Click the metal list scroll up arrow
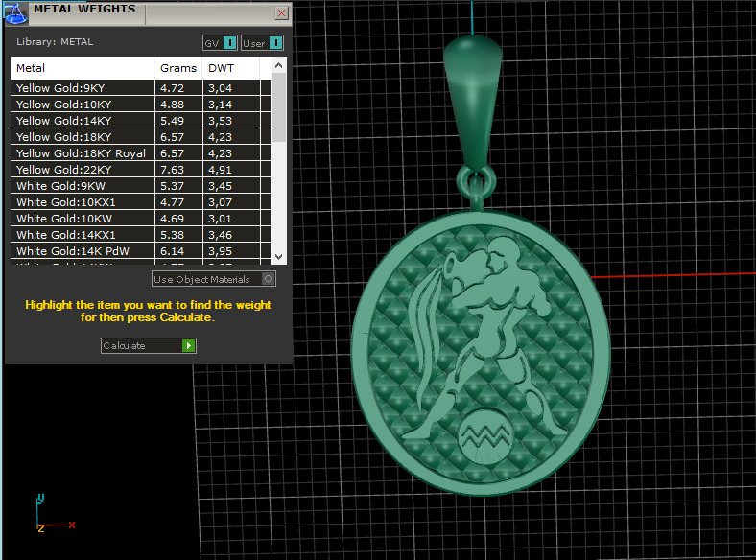Image resolution: width=756 pixels, height=560 pixels. (x=278, y=65)
